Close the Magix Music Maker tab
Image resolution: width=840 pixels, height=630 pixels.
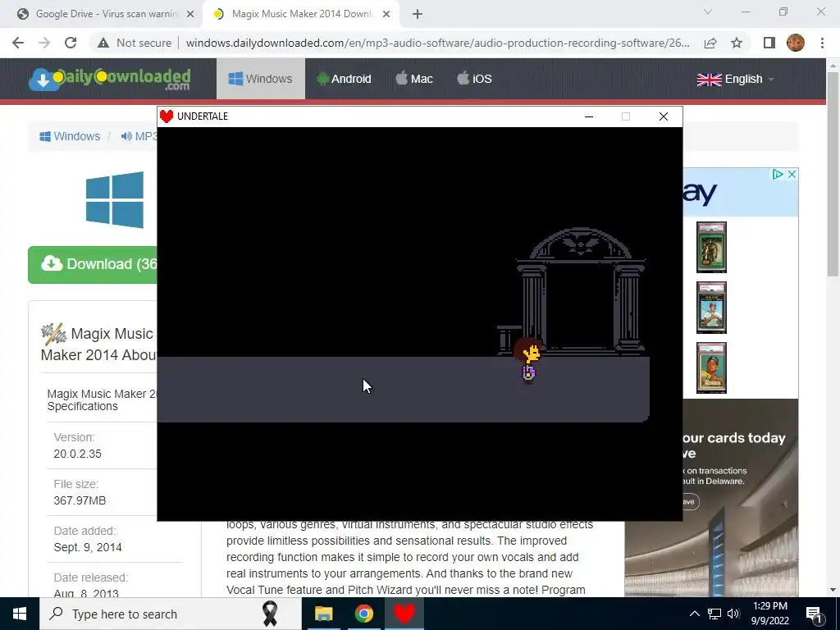pyautogui.click(x=386, y=14)
